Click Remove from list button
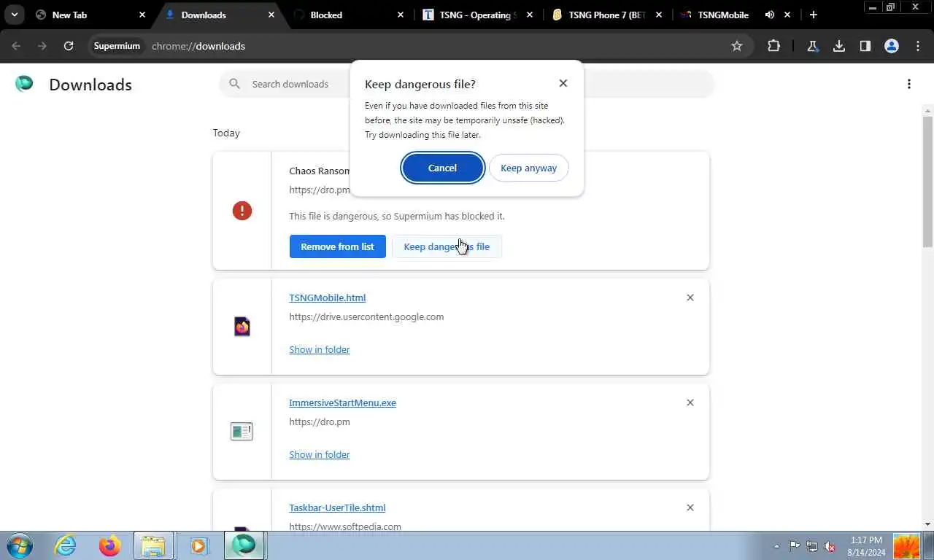The height and width of the screenshot is (560, 934). click(337, 246)
